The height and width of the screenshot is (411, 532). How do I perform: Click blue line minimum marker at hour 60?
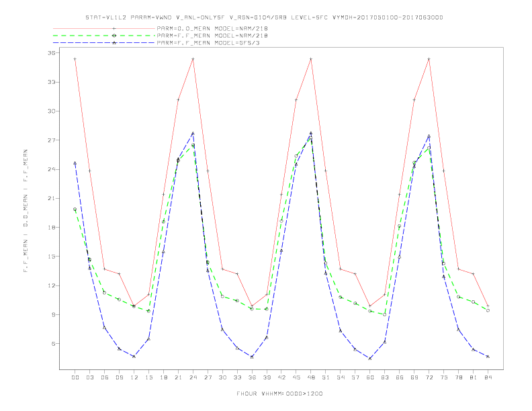[x=370, y=358]
